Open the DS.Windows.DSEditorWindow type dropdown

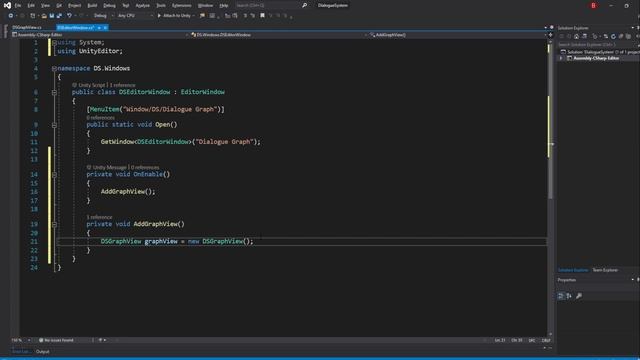(x=279, y=35)
